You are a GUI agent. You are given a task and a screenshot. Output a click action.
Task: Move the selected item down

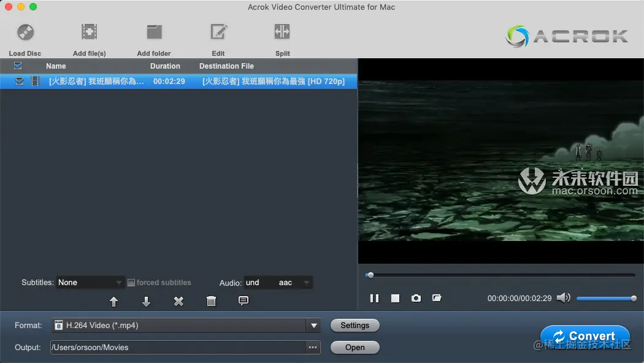point(146,302)
